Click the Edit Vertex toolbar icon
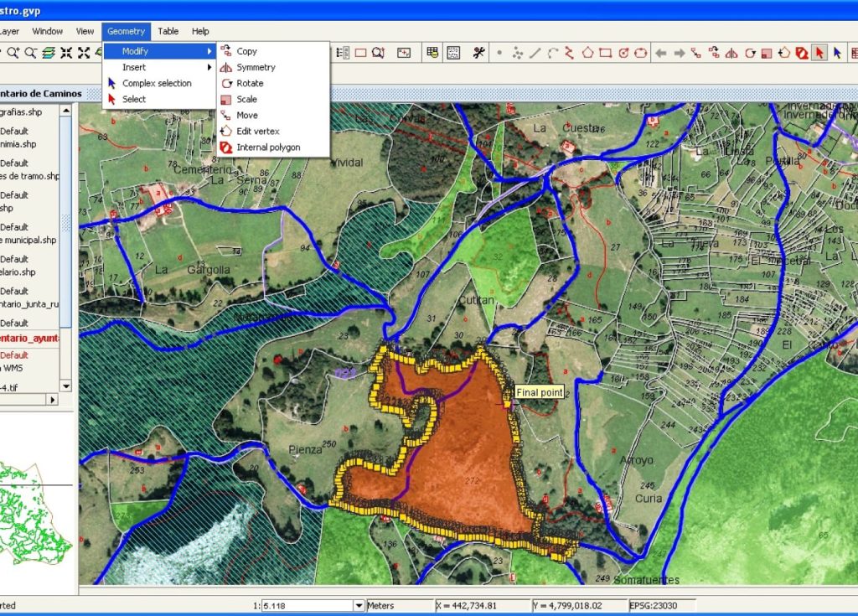Screen dimensions: 858x616 (785, 52)
